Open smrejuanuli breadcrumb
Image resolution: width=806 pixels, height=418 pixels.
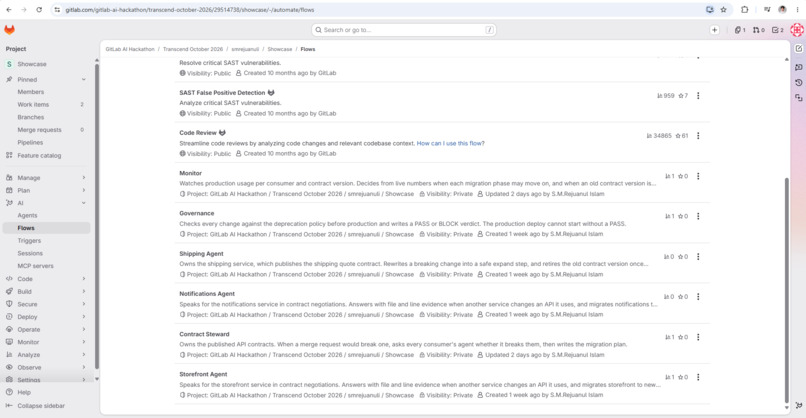click(x=245, y=49)
